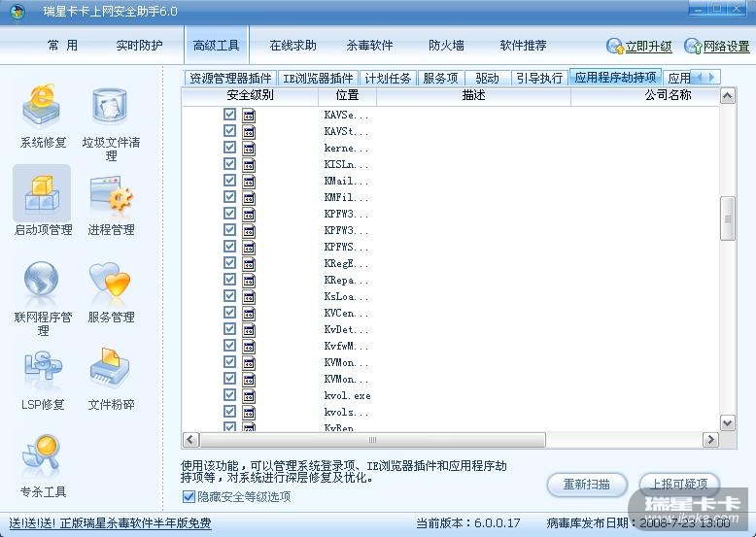Open the 软件推荐 software recommendations tab
Image resolution: width=756 pixels, height=537 pixels.
(523, 46)
